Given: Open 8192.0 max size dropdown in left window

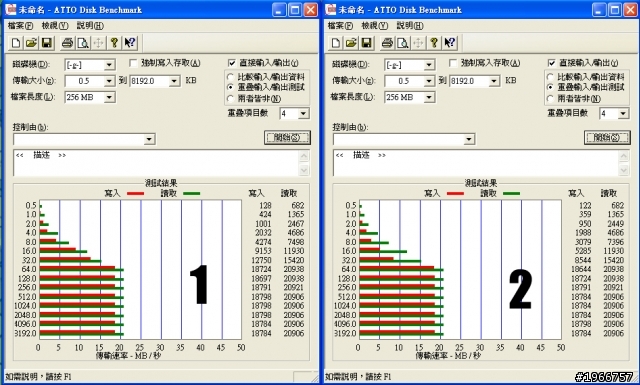Looking at the screenshot, I should click(x=174, y=81).
